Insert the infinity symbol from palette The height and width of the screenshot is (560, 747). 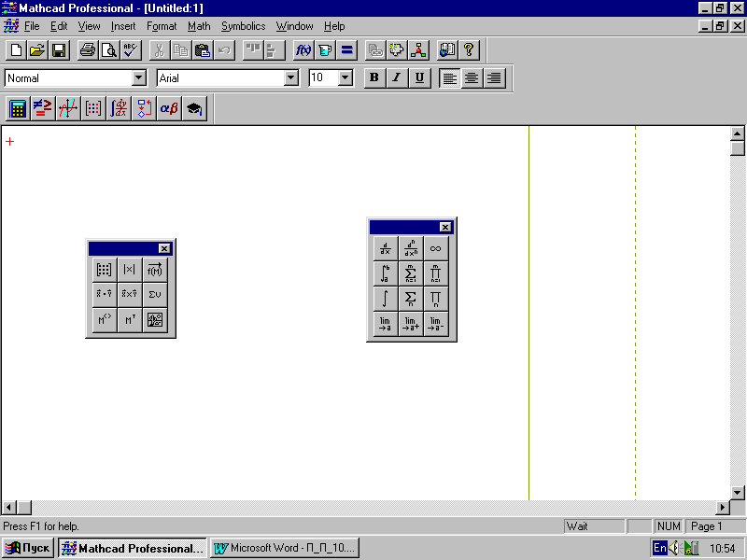[436, 248]
